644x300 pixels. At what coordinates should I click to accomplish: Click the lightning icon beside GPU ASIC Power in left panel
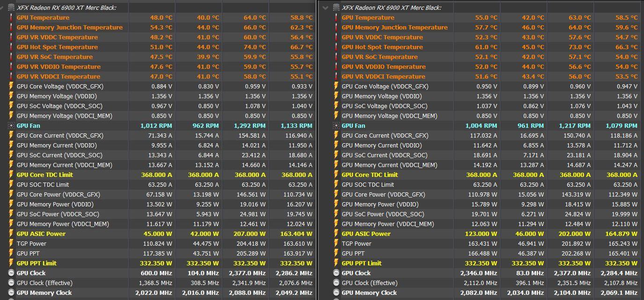pos(11,234)
